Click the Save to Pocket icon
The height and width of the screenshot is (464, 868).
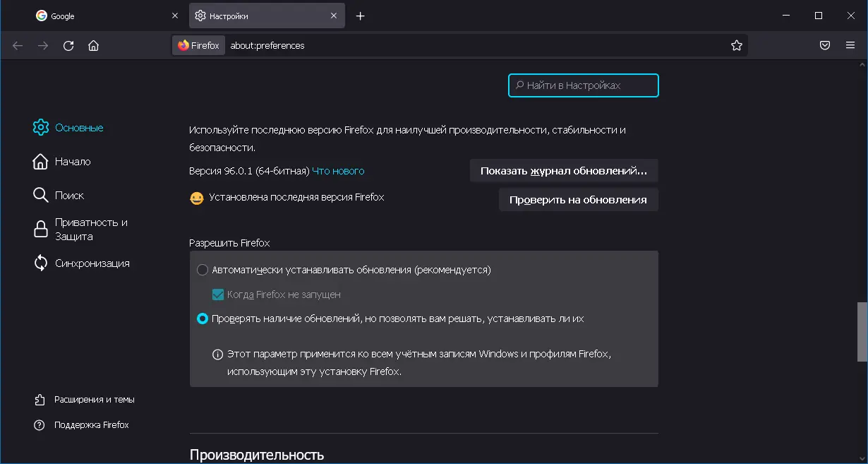tap(824, 44)
